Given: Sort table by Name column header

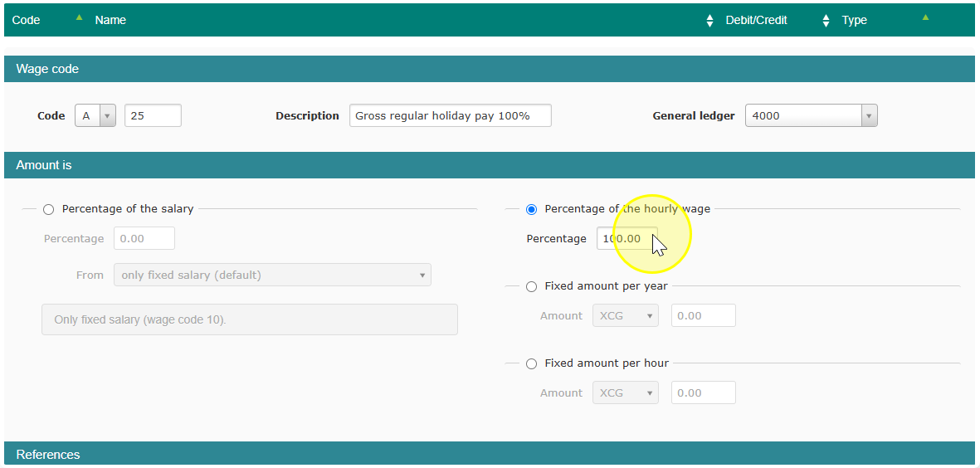Looking at the screenshot, I should (x=110, y=20).
